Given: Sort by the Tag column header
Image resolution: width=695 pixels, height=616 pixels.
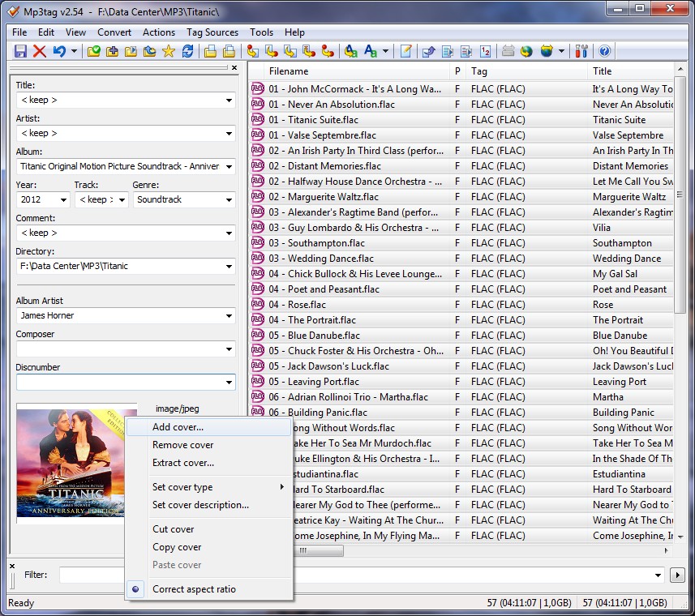Looking at the screenshot, I should coord(526,71).
